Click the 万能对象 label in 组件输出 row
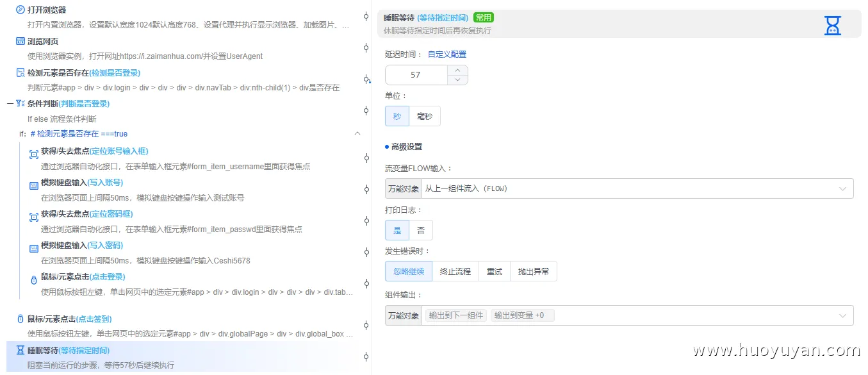 [404, 315]
